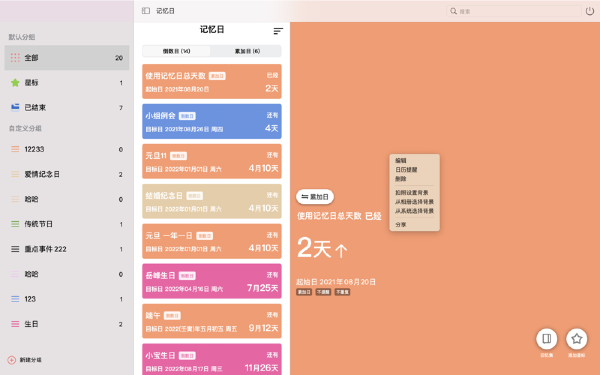Click the 使用记忆日总天数 已经 detail heading

click(339, 216)
